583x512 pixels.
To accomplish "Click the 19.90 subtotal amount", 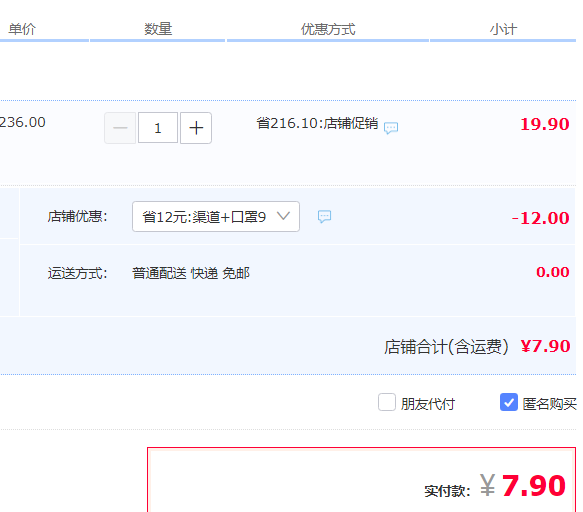I will point(545,124).
